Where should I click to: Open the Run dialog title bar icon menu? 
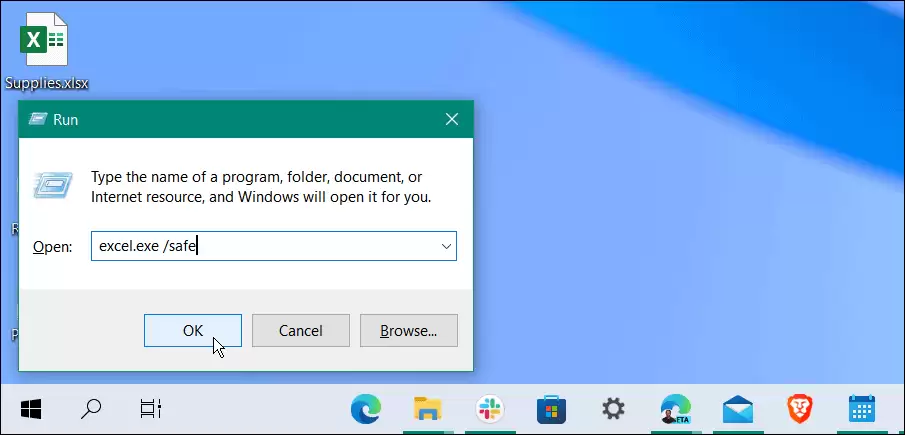38,119
